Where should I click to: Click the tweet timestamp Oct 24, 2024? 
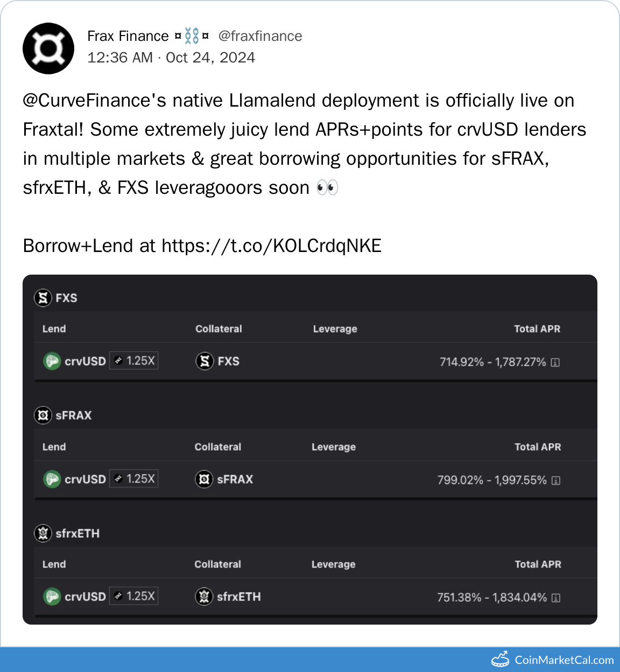point(210,58)
